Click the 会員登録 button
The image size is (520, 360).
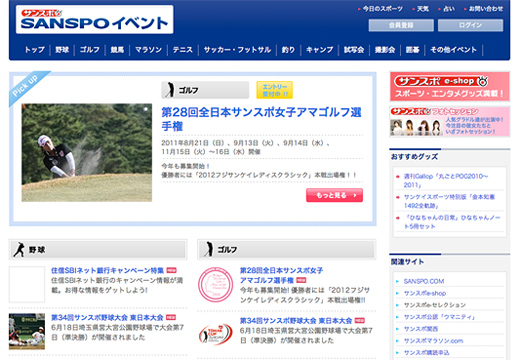[401, 25]
